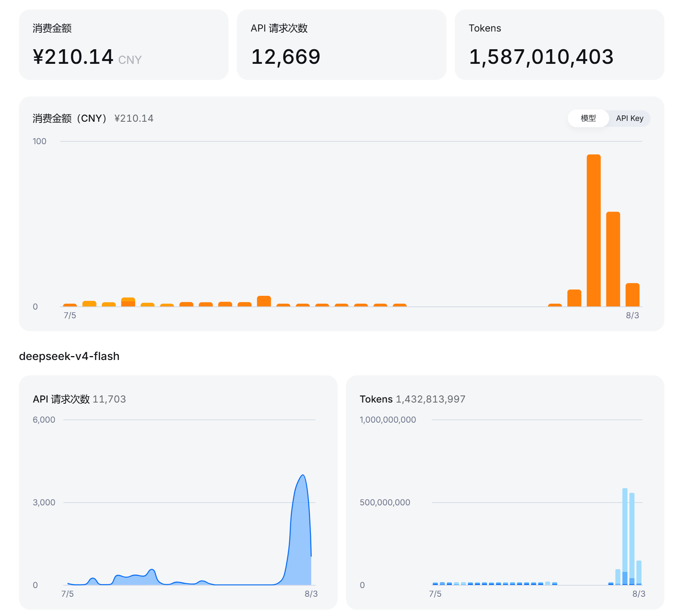Click the 8/3 label on requests chart
The height and width of the screenshot is (616, 673).
(311, 594)
